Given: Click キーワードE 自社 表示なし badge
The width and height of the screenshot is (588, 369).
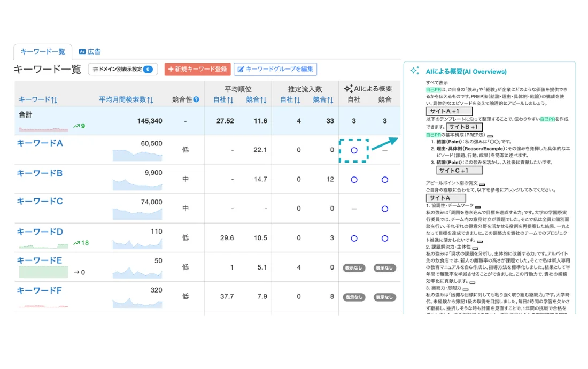Looking at the screenshot, I should click(x=354, y=268).
